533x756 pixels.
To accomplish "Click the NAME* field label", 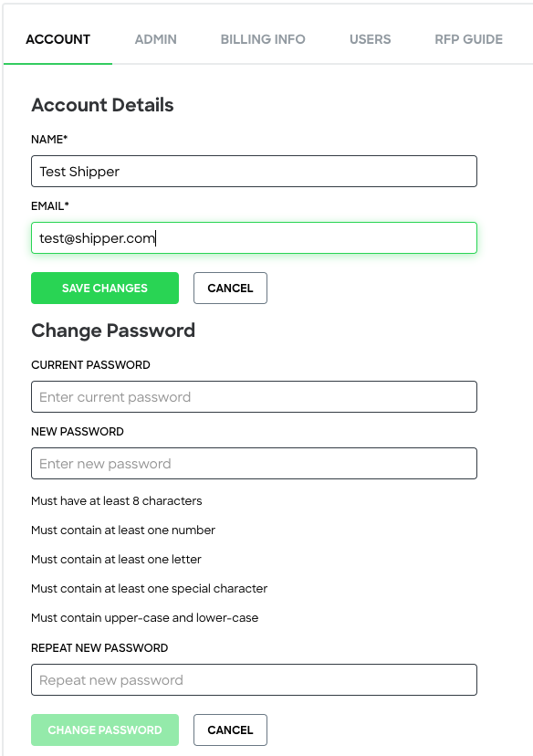I will (x=49, y=140).
